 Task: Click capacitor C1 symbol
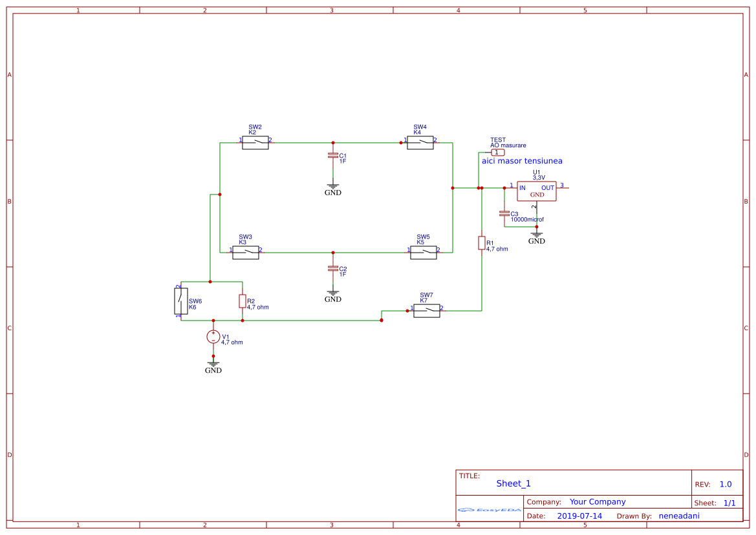333,156
